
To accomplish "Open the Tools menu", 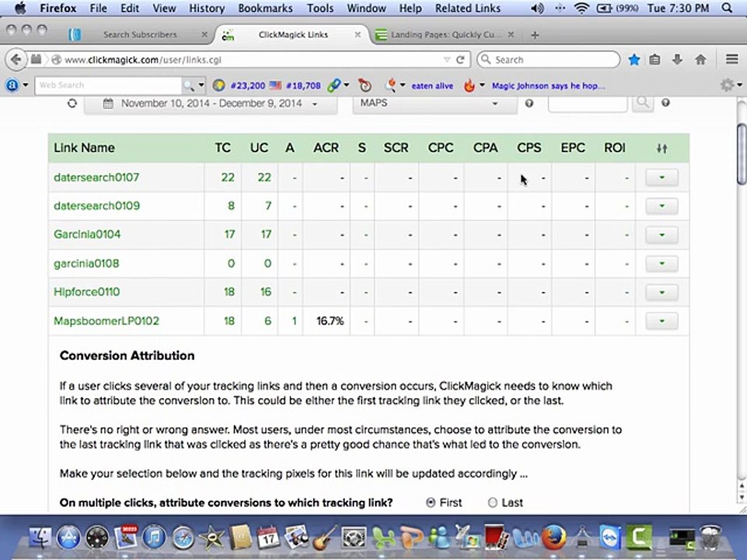I will [x=320, y=8].
